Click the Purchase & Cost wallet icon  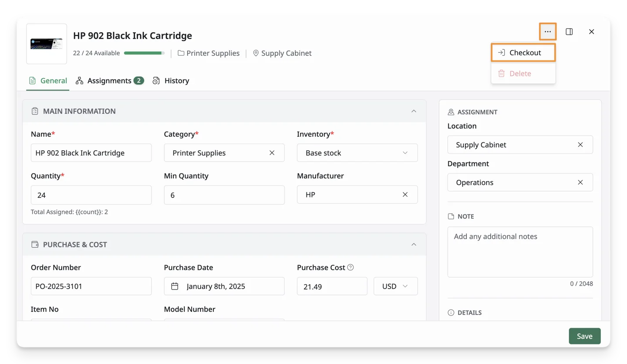coord(35,244)
